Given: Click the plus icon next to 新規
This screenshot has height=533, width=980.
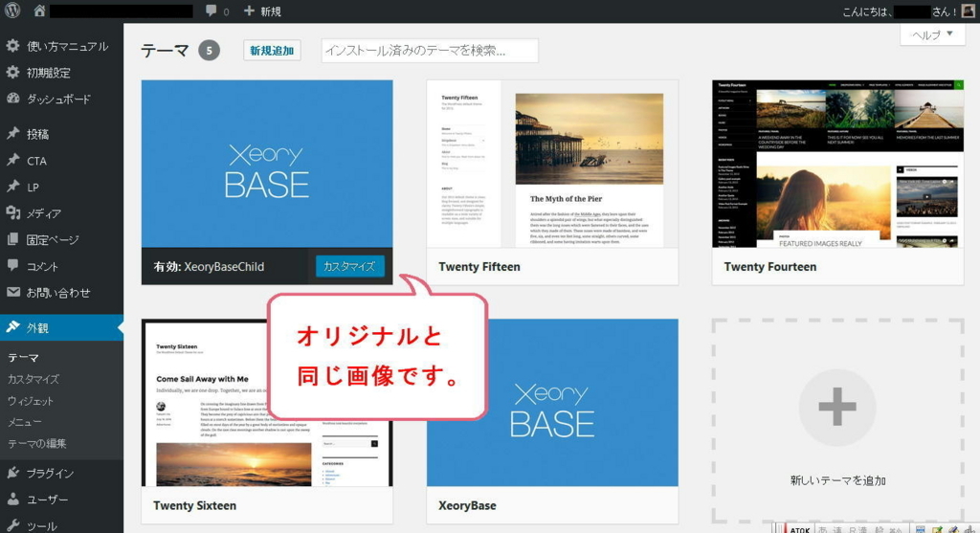Looking at the screenshot, I should point(249,11).
